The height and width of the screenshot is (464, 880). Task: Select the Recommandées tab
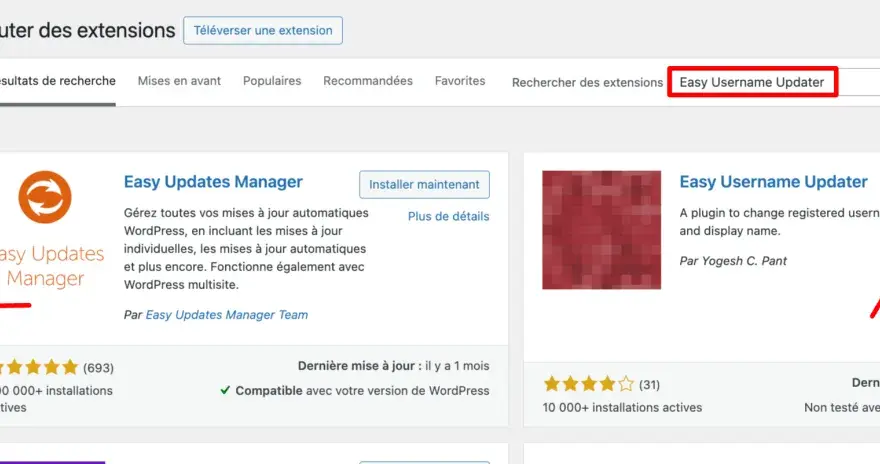(368, 81)
